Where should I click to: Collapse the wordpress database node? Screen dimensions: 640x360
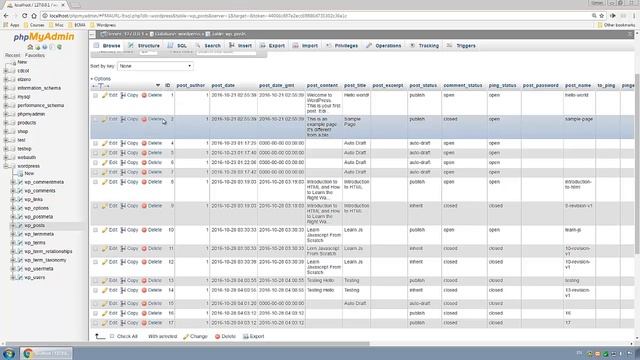click(x=6, y=166)
